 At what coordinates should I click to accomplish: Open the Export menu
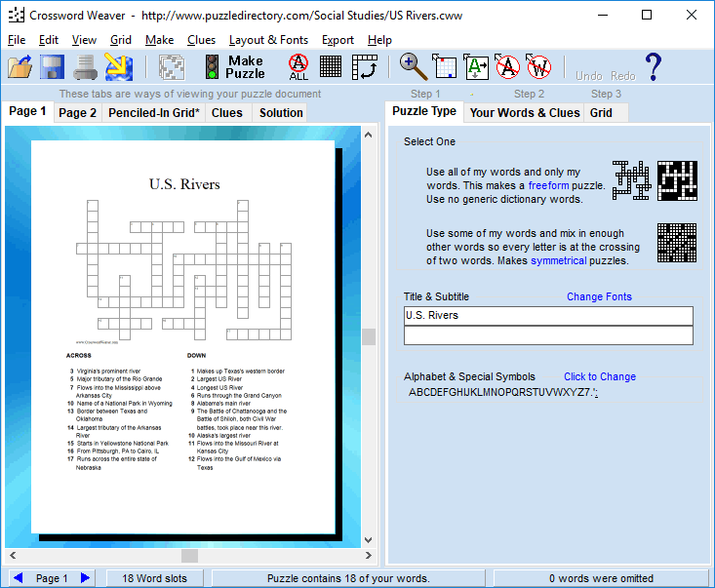tap(338, 40)
